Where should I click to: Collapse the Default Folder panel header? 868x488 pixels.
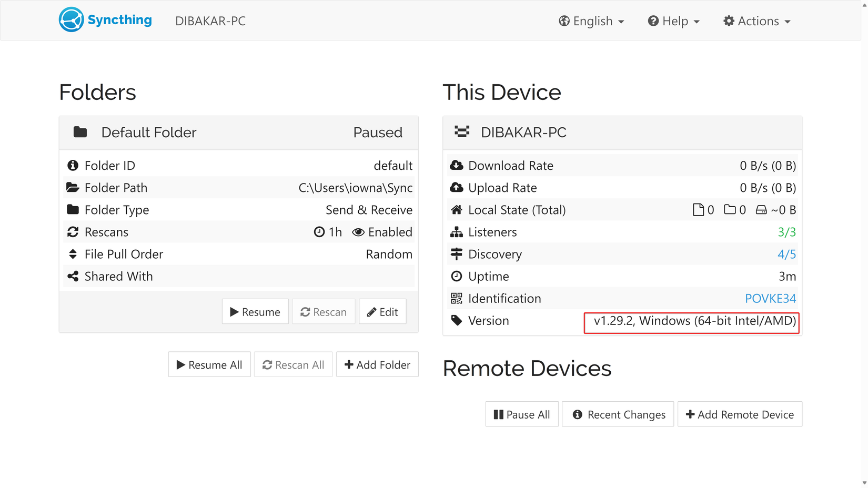point(238,133)
